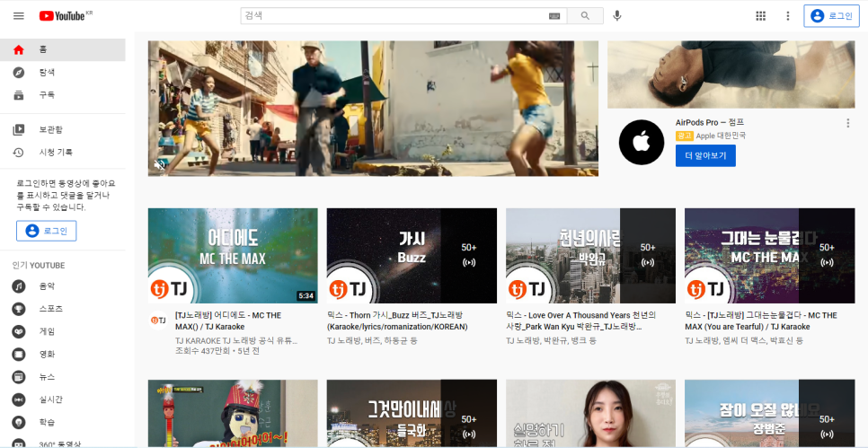Select the 홈 sidebar item
Image resolution: width=868 pixels, height=448 pixels.
63,49
